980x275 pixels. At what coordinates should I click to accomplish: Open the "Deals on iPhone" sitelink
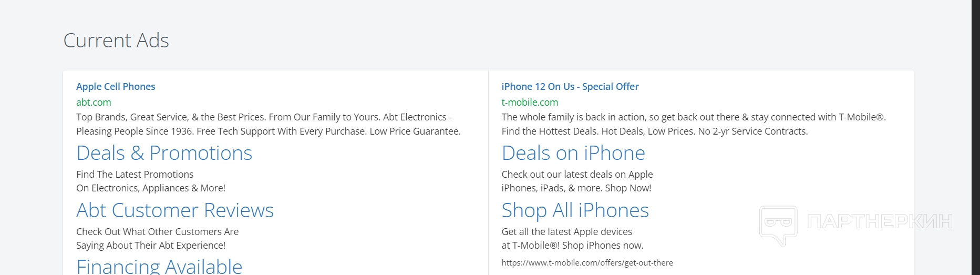(x=573, y=153)
